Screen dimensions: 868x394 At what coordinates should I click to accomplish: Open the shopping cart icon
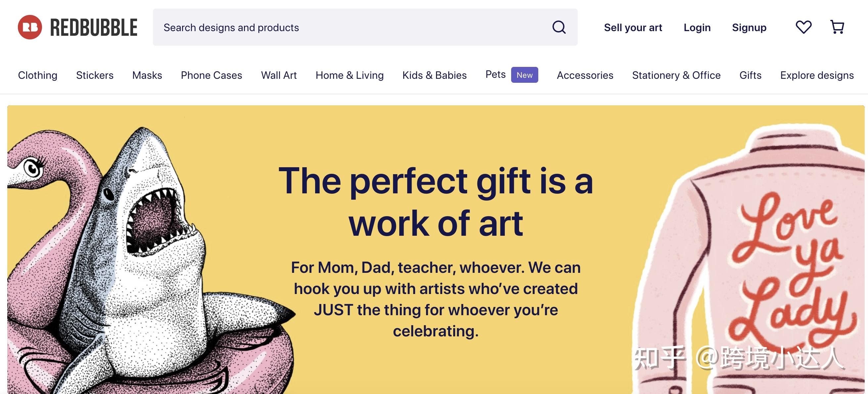(838, 26)
